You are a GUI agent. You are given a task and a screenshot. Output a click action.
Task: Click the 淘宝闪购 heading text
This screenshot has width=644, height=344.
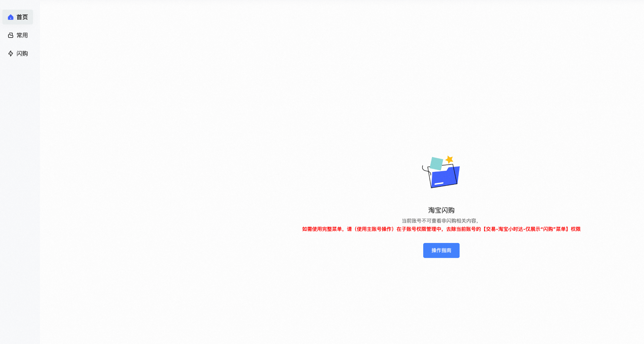[x=441, y=210]
